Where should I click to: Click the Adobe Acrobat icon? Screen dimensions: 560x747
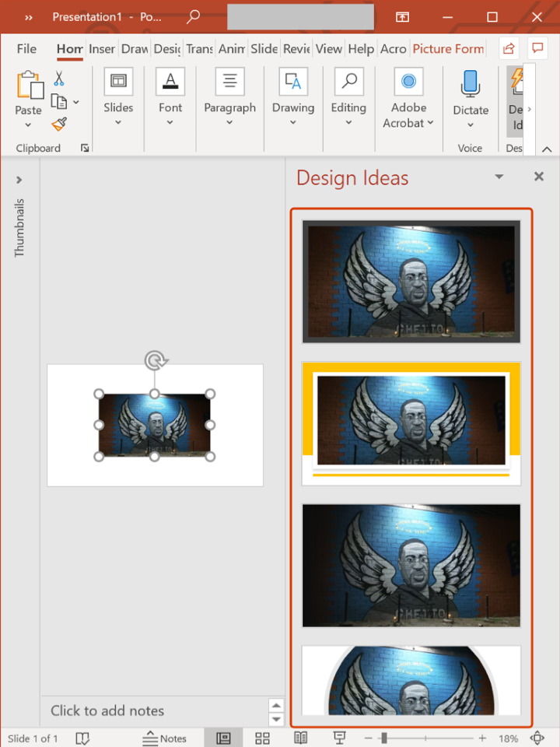408,82
